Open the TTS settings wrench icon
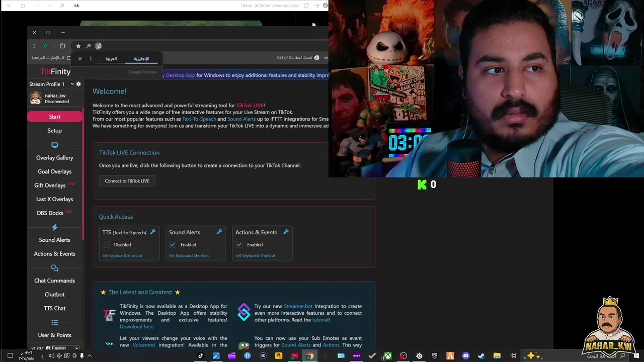Image resolution: width=644 pixels, height=362 pixels. pos(153,232)
